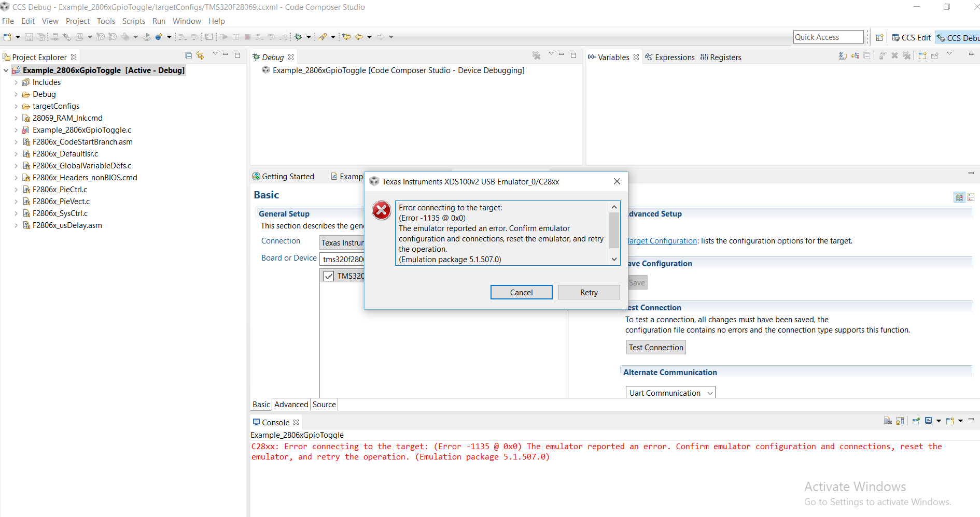This screenshot has height=517, width=980.
Task: Open the Project menu
Action: pos(78,21)
